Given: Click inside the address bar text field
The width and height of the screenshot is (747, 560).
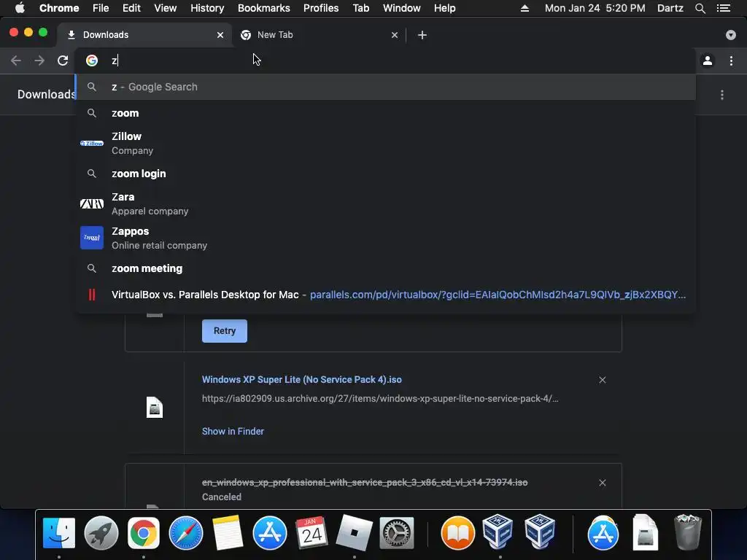Looking at the screenshot, I should (385, 61).
